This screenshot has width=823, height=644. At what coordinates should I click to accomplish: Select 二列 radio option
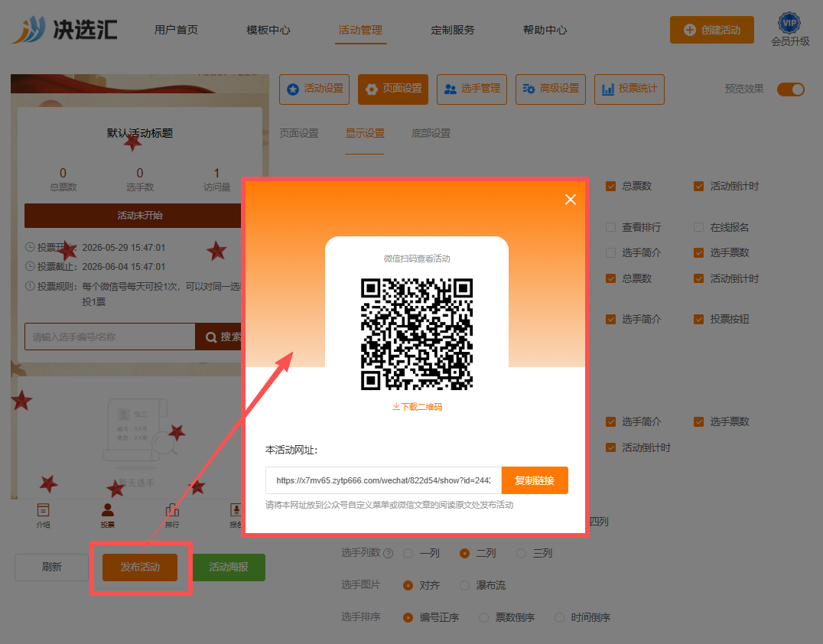464,553
